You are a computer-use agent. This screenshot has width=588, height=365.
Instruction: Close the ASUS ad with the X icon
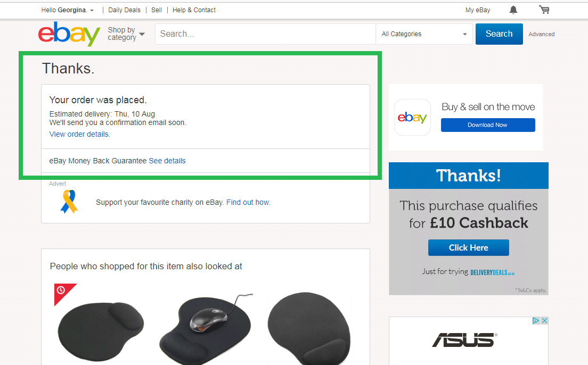544,321
